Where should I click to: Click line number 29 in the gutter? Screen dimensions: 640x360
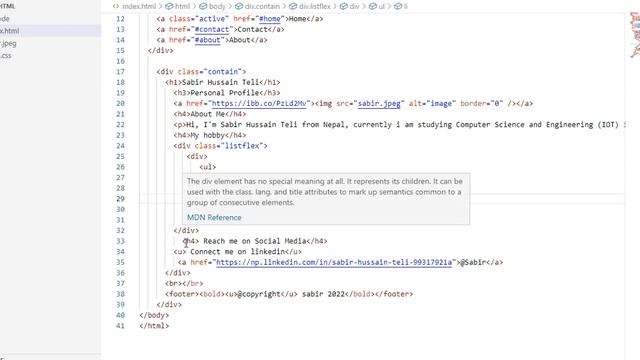tap(120, 199)
